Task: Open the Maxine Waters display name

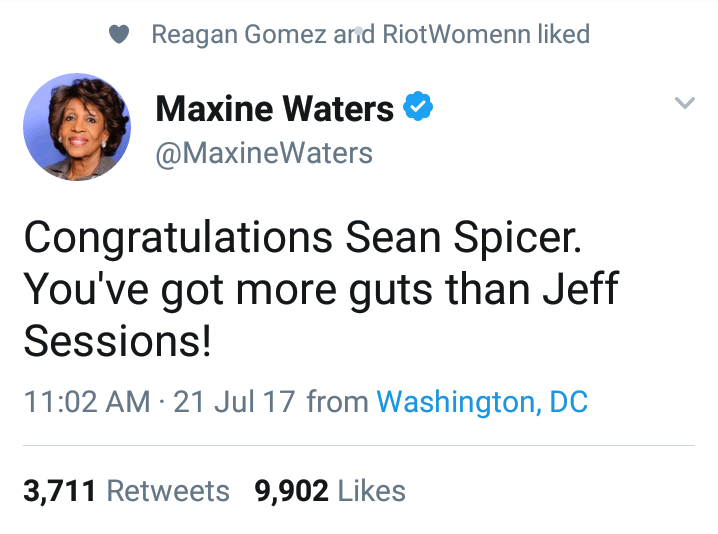Action: [x=274, y=108]
